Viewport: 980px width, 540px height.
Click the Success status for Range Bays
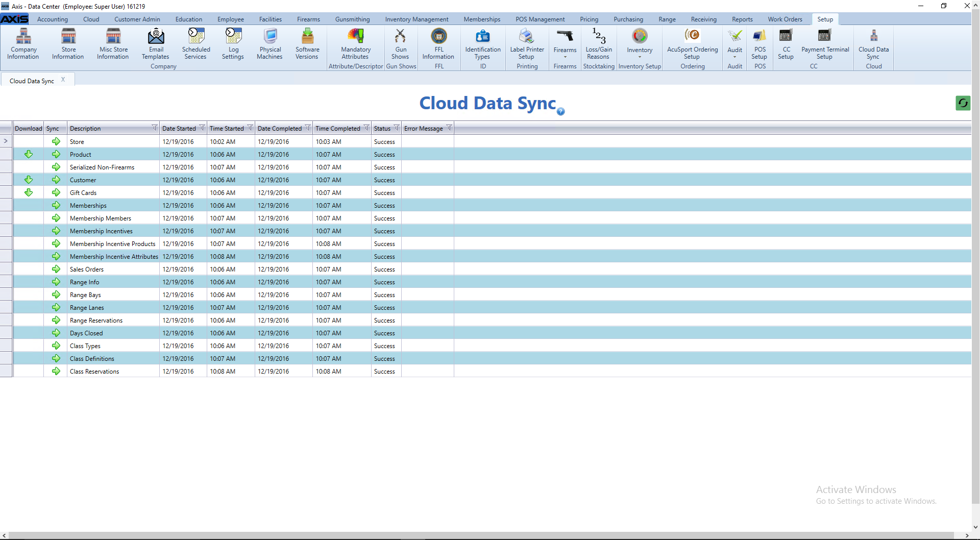tap(384, 295)
